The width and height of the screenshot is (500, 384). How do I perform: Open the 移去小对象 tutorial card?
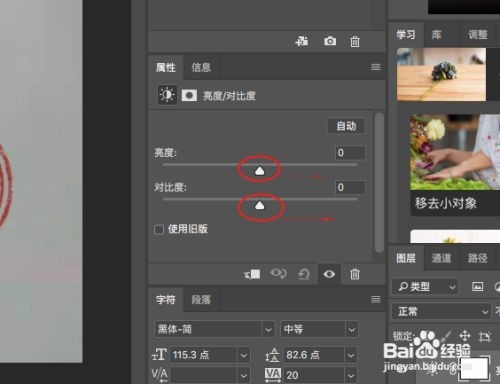pyautogui.click(x=455, y=165)
